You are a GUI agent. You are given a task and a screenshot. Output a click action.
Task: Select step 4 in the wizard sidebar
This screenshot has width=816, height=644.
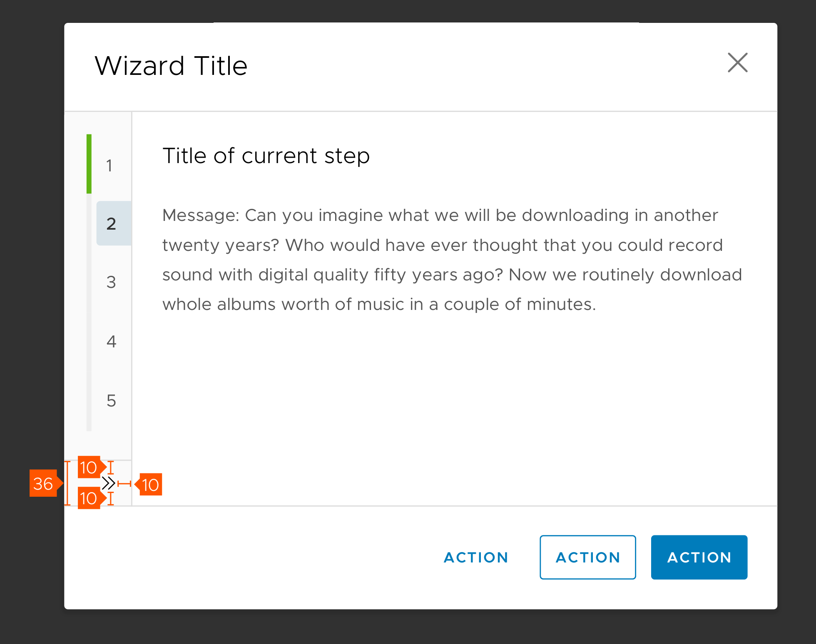click(111, 342)
